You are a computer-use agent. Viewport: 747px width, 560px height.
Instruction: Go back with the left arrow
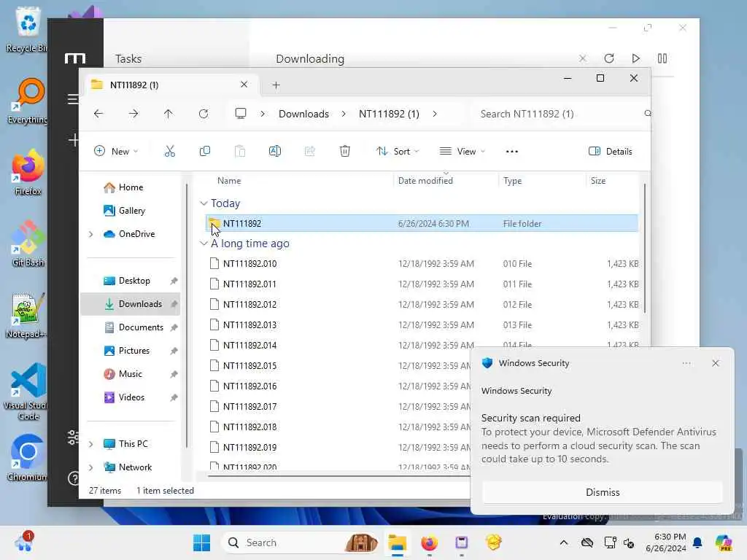(x=98, y=114)
